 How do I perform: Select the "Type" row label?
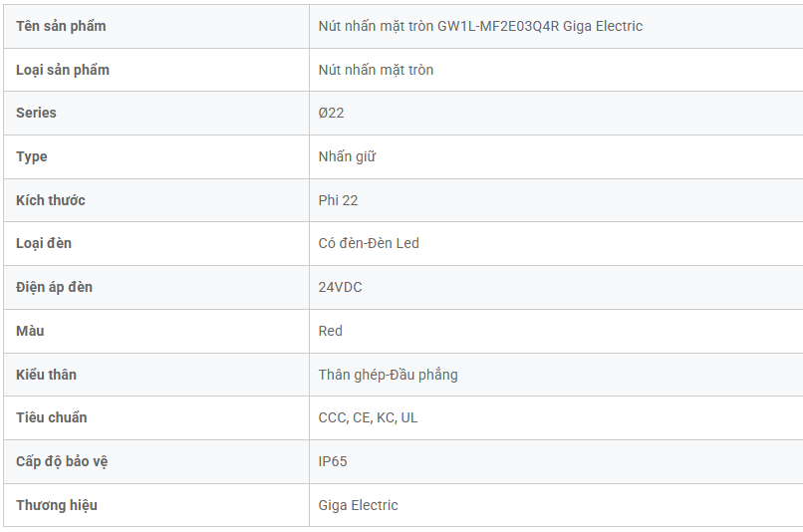[x=32, y=156]
